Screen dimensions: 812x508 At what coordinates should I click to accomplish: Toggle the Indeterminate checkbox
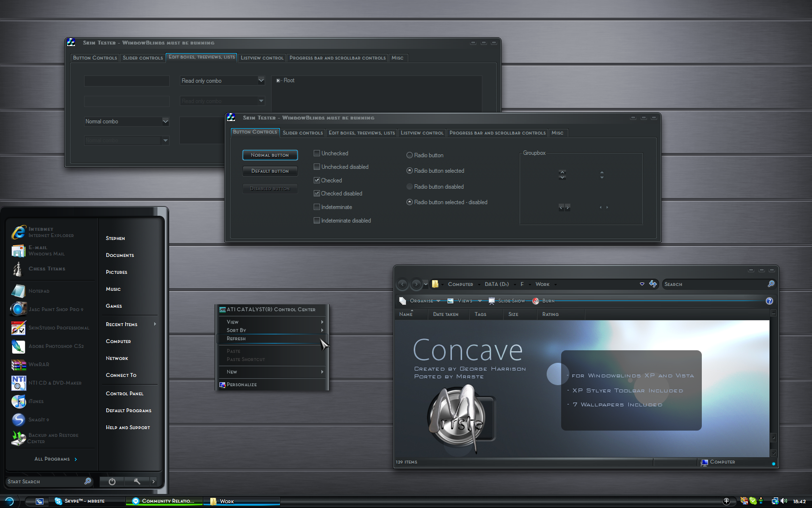coord(317,207)
